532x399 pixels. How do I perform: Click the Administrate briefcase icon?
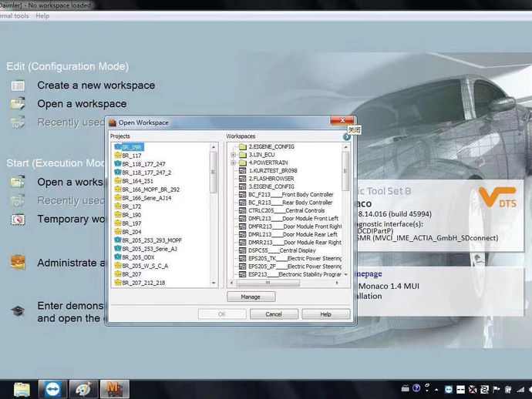pyautogui.click(x=18, y=263)
